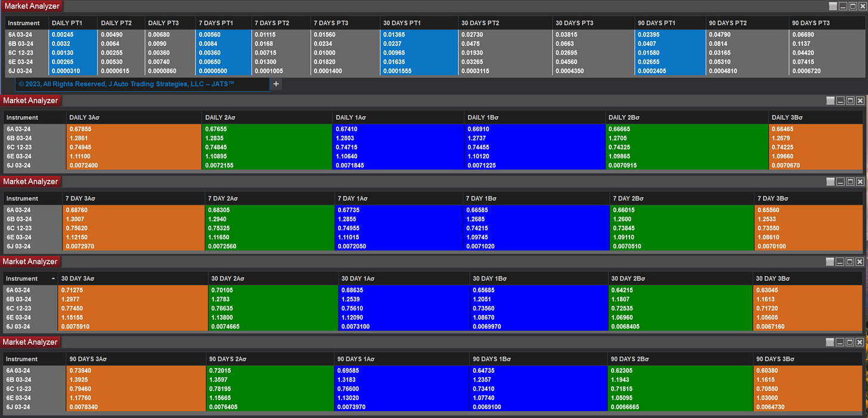Click the green 0.0070510 cell under 7 DAY 2Bσ
Screen dimensions: 868x418
tap(682, 246)
